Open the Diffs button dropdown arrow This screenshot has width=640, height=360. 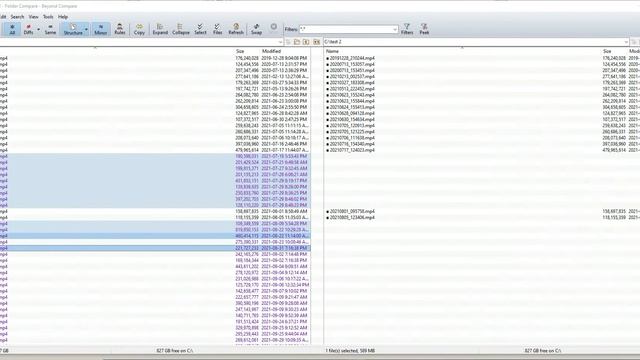(38, 29)
